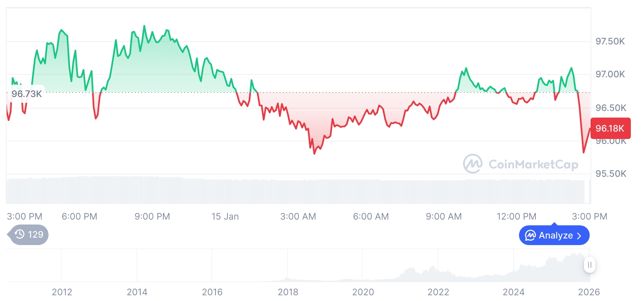
Task: Click the 2024 mark on the overview timeline
Action: click(x=514, y=292)
